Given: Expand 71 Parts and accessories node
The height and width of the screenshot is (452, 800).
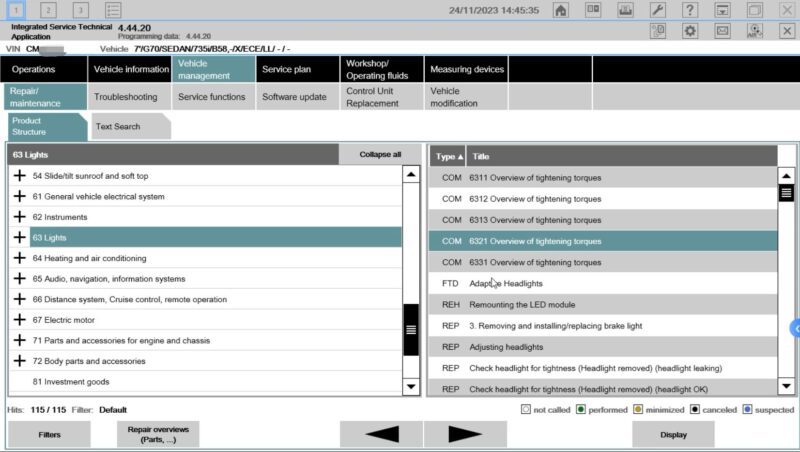Looking at the screenshot, I should (x=19, y=340).
